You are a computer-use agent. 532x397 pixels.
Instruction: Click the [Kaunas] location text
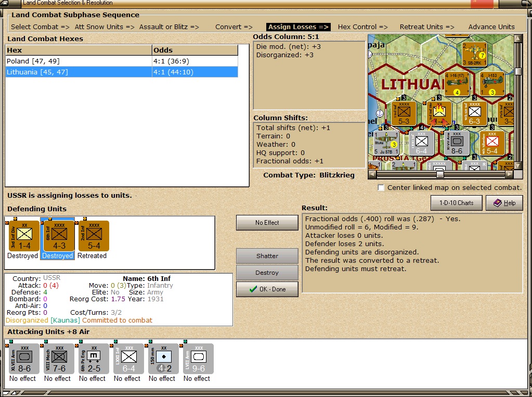[65, 320]
